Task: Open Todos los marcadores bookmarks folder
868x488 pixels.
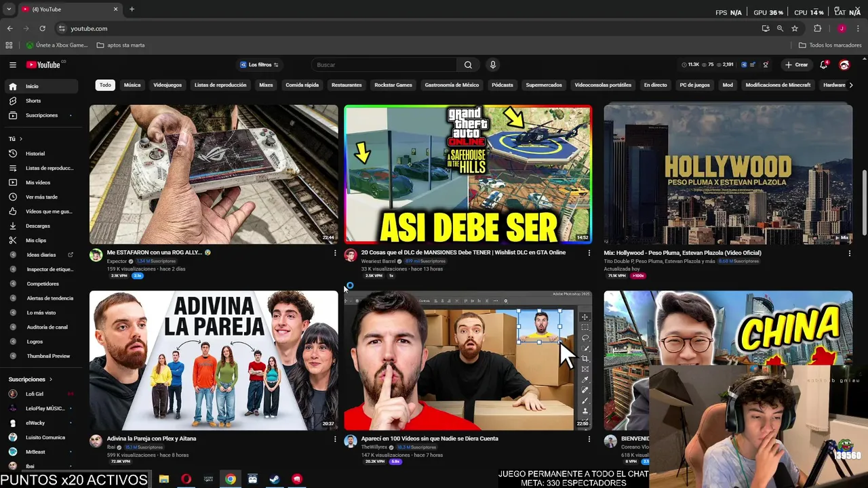Action: pos(830,45)
